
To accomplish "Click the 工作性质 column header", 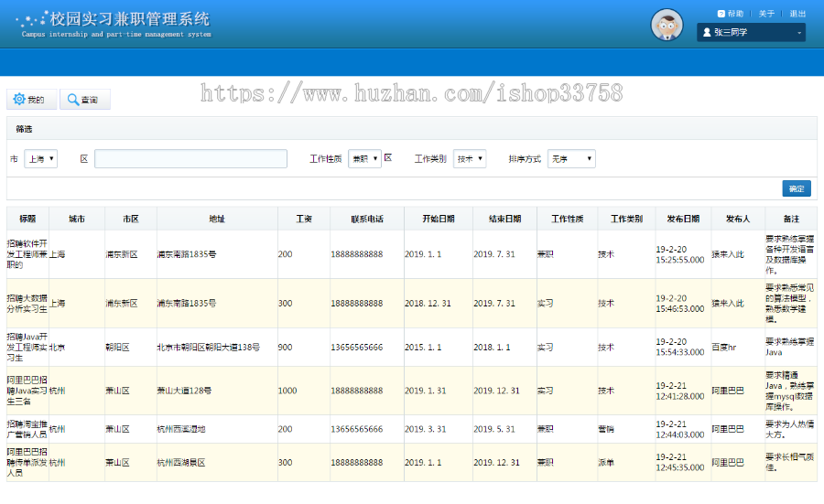I will (567, 219).
